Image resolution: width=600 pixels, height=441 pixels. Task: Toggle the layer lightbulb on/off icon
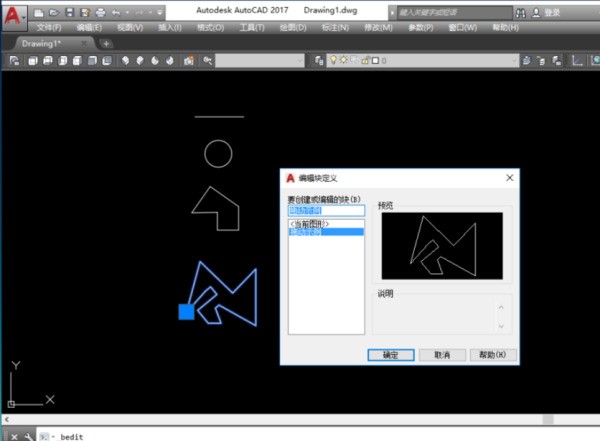[335, 61]
